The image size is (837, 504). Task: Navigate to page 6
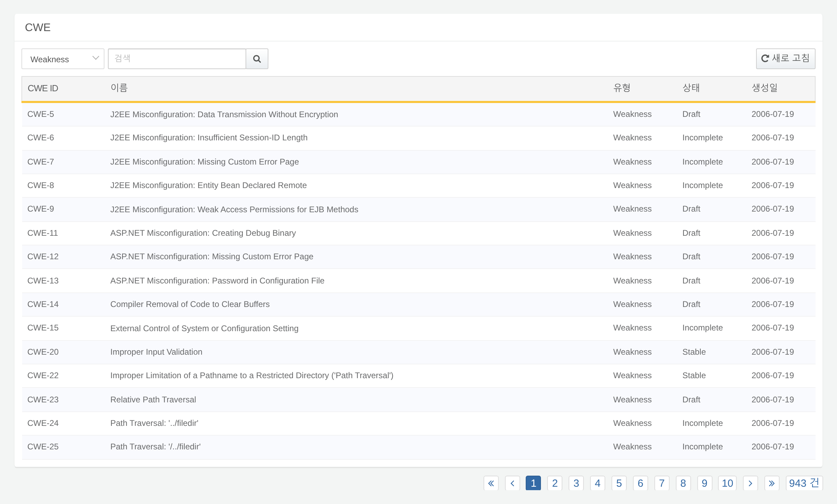tap(641, 483)
